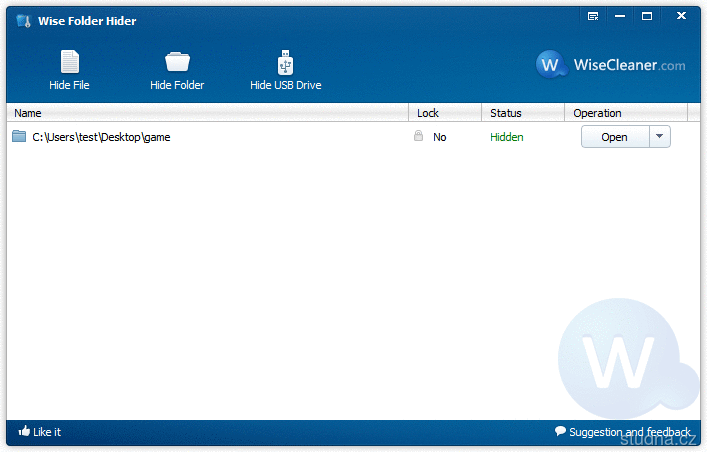707x452 pixels.
Task: Open the WiseCleaner.com logo link
Action: 611,65
